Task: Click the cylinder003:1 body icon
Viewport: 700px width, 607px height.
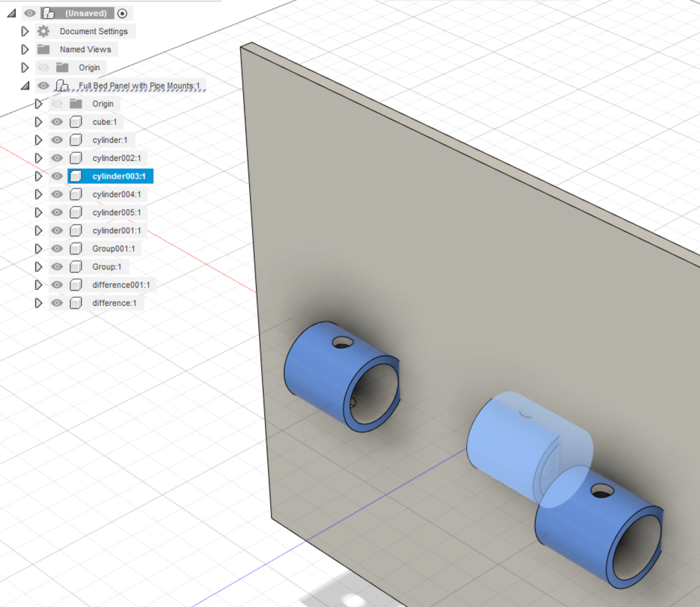Action: [x=76, y=176]
